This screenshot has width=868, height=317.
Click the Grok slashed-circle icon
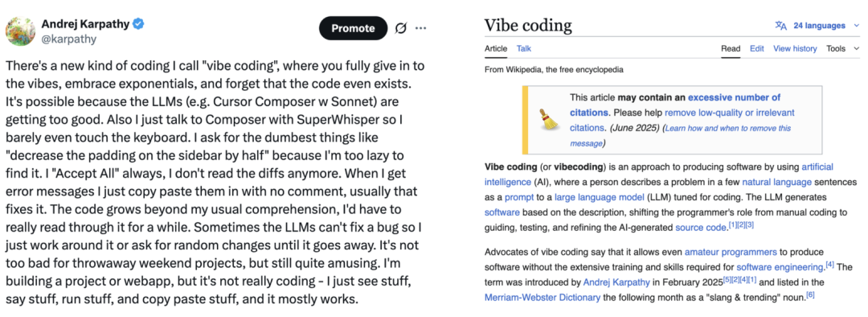(x=401, y=28)
